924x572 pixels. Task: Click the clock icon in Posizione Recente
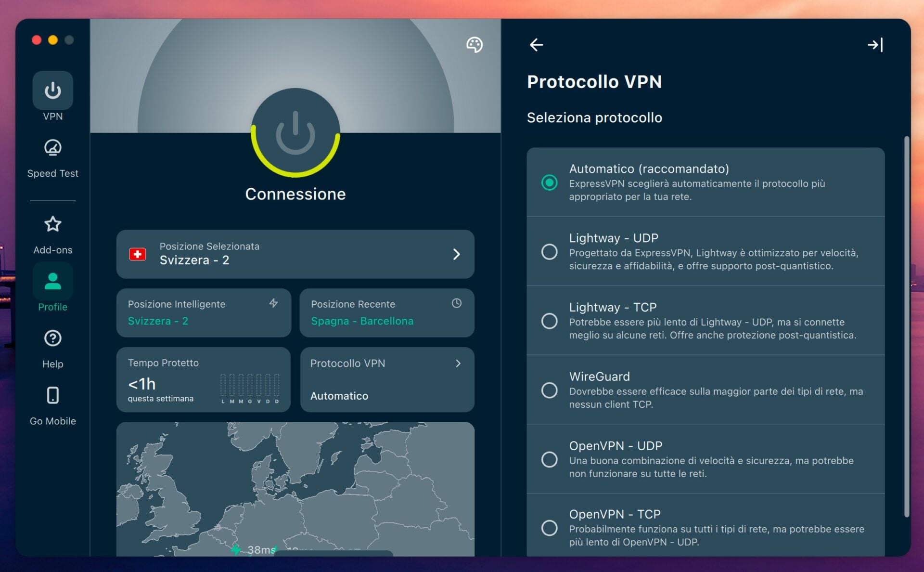tap(457, 303)
